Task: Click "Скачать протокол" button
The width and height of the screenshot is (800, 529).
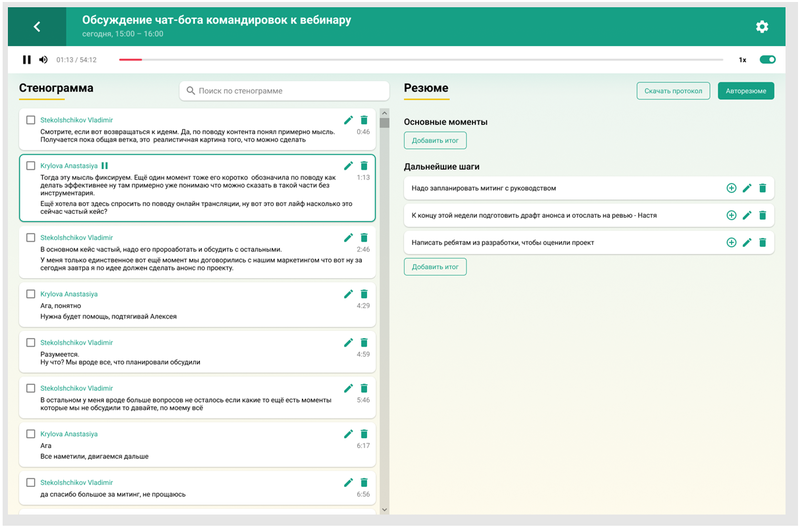Action: tap(673, 91)
